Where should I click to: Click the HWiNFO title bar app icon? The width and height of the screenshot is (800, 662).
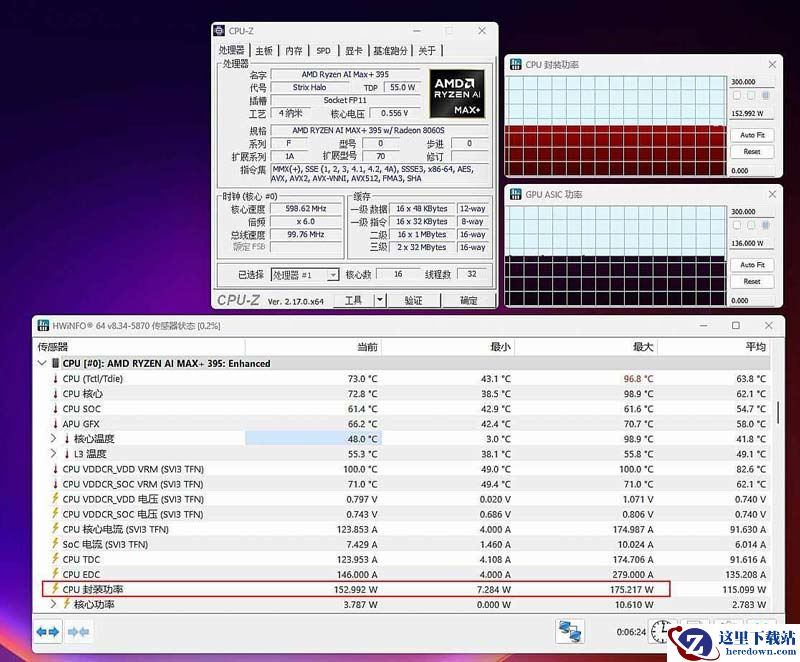click(43, 326)
